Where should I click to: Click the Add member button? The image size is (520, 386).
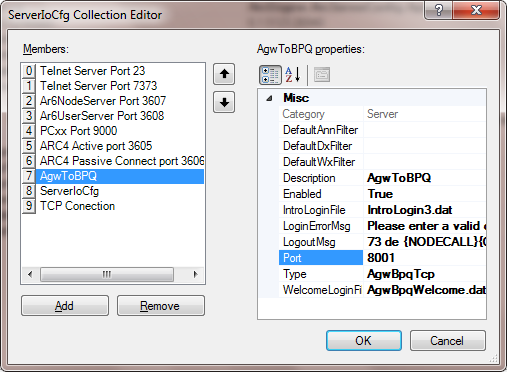point(65,305)
